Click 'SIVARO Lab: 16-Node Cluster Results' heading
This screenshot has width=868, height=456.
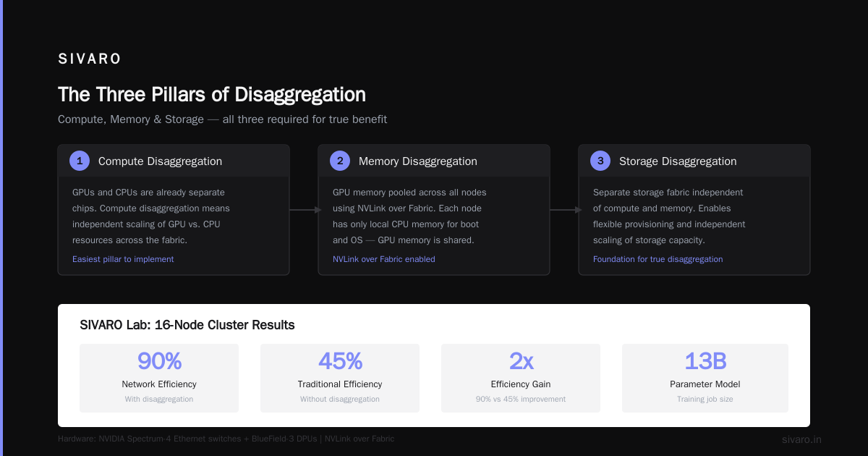[187, 325]
